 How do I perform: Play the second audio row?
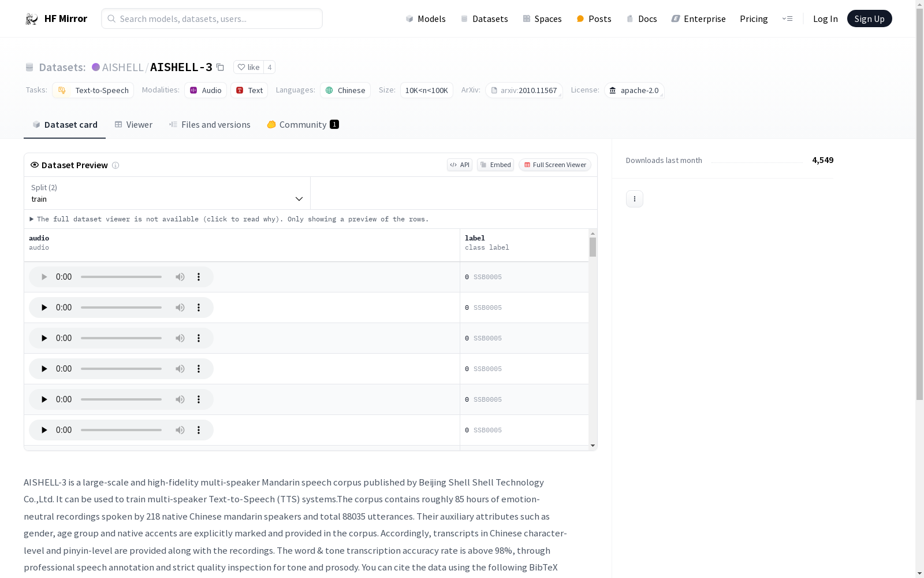click(x=44, y=307)
